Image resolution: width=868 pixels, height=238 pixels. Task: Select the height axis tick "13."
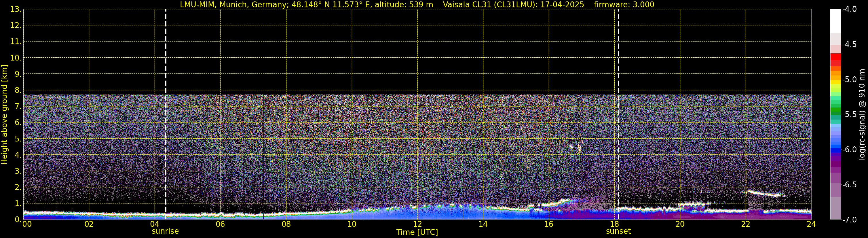point(16,10)
